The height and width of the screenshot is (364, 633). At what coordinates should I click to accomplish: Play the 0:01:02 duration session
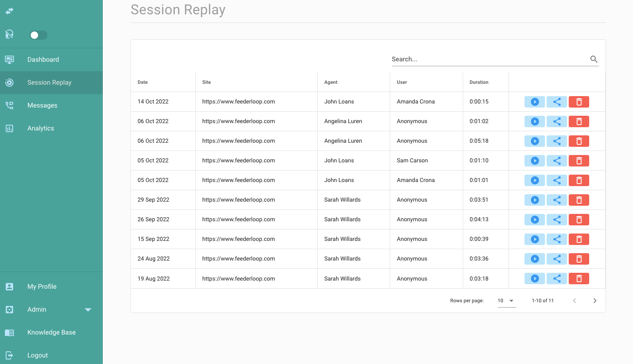[535, 121]
